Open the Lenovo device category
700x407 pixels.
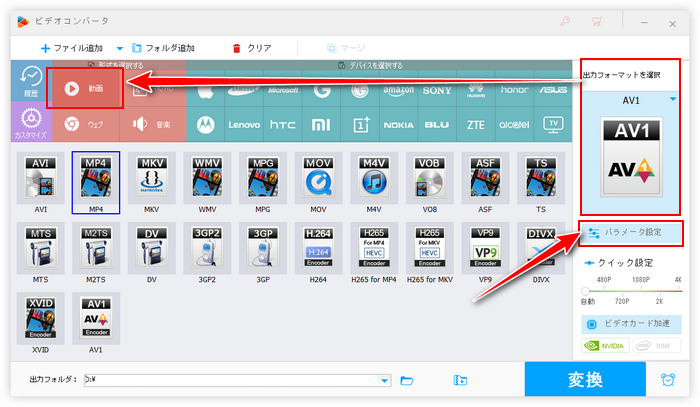pyautogui.click(x=244, y=125)
